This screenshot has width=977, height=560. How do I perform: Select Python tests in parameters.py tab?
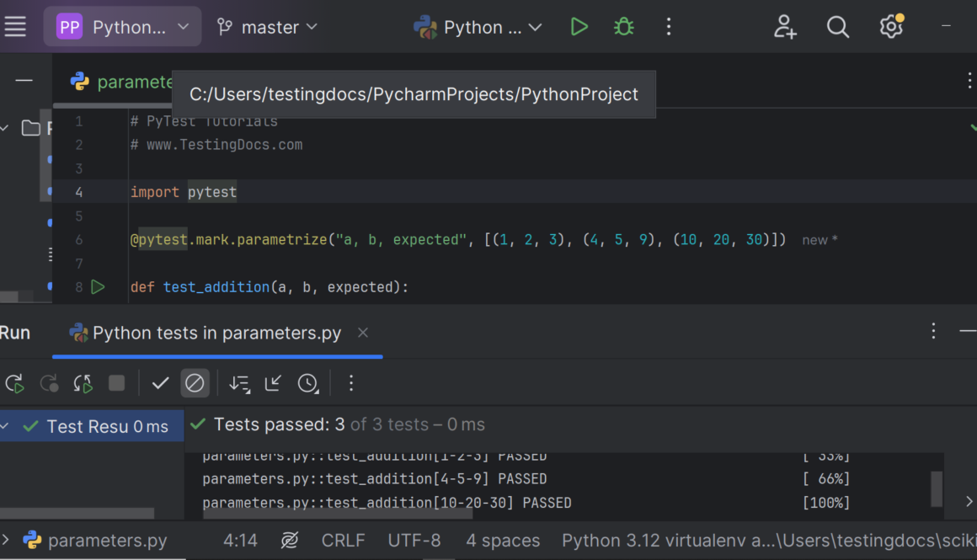tap(216, 333)
